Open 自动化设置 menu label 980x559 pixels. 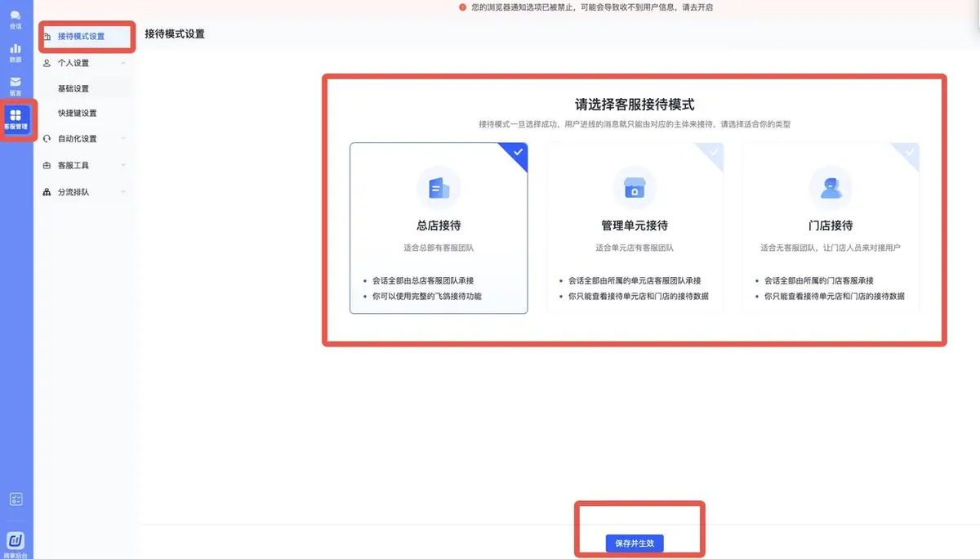(77, 139)
